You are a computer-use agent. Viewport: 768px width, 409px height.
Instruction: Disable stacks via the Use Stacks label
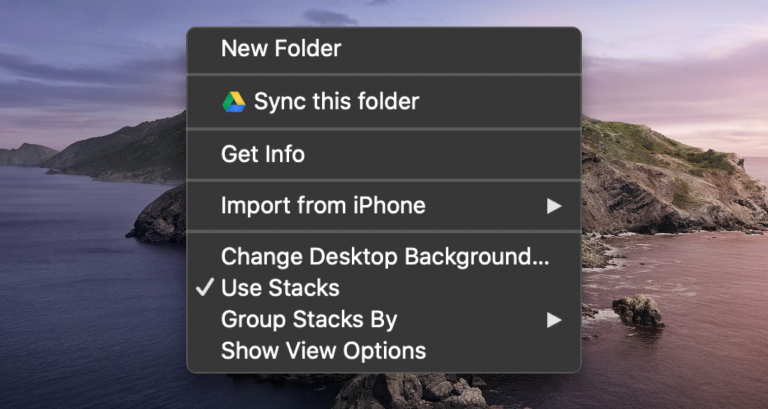(280, 288)
